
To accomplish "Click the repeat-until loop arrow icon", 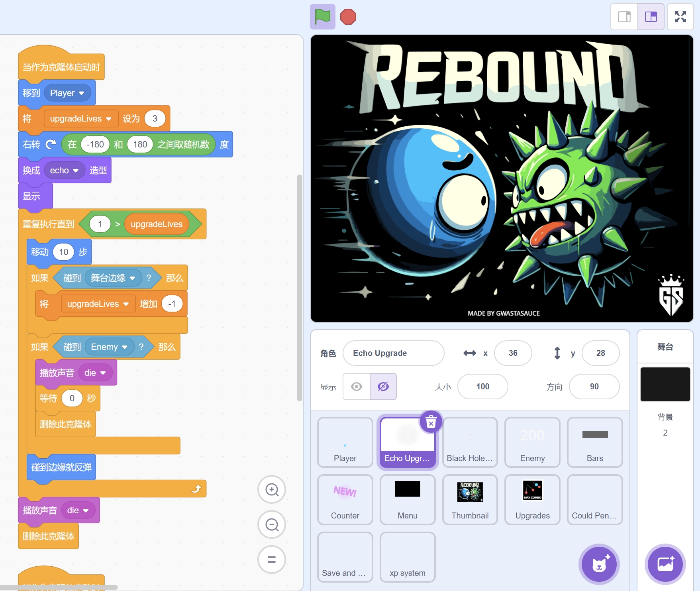I will click(196, 489).
